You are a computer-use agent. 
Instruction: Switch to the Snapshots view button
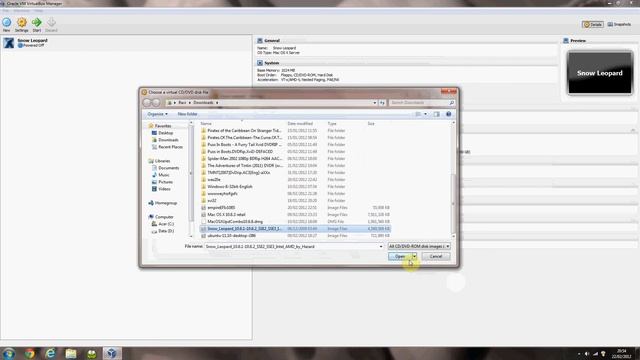[619, 24]
